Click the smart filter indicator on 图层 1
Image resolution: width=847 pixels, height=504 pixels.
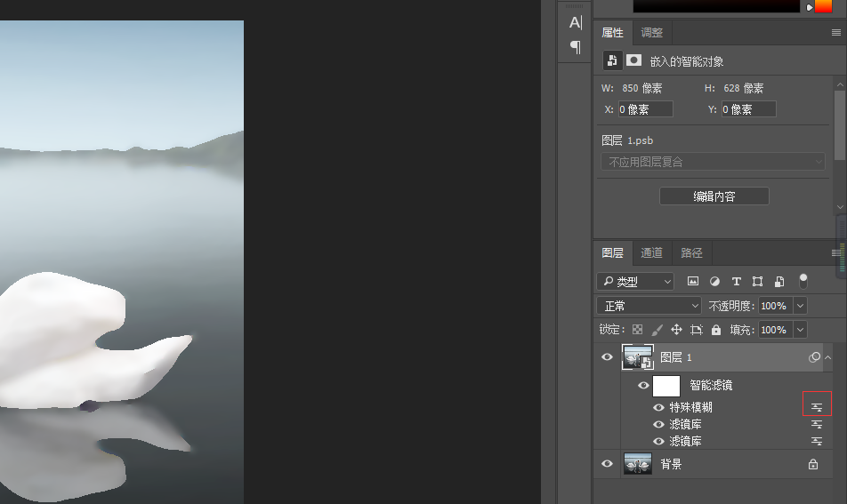[814, 357]
